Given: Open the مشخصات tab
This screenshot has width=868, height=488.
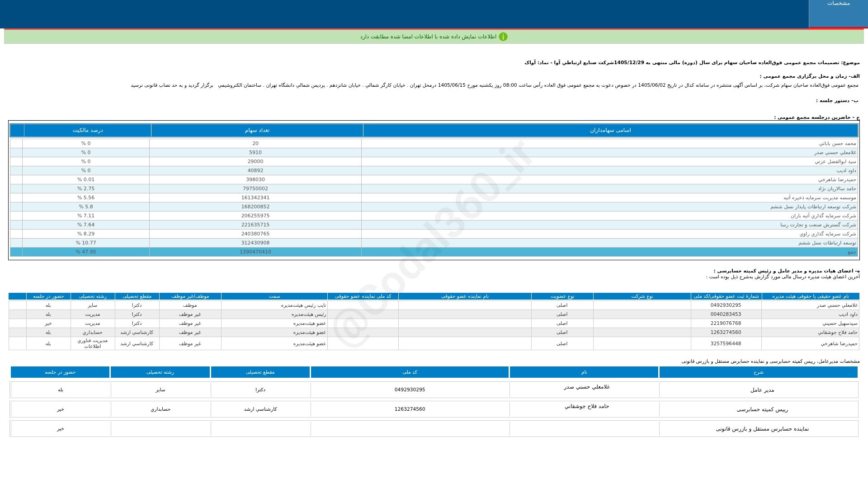Looking at the screenshot, I should pos(838,14).
